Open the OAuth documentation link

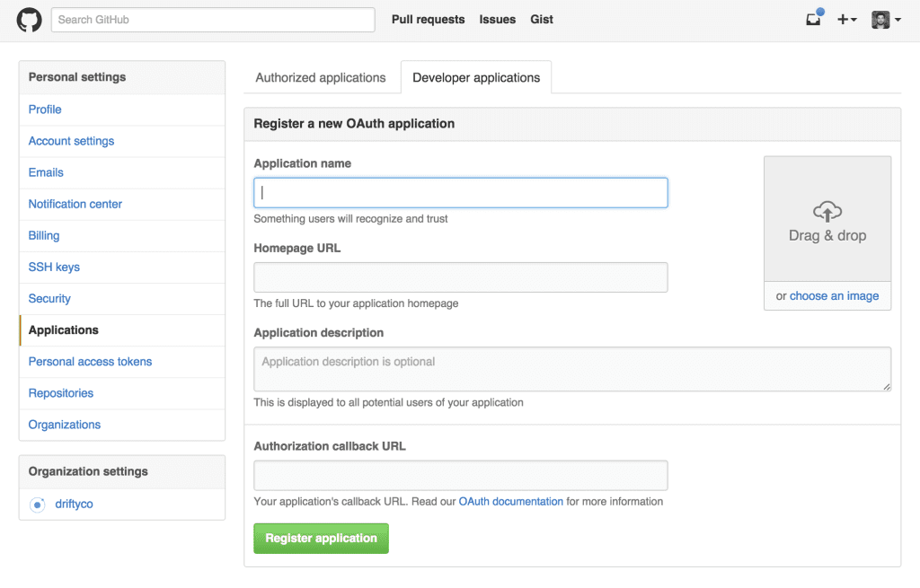pos(510,501)
